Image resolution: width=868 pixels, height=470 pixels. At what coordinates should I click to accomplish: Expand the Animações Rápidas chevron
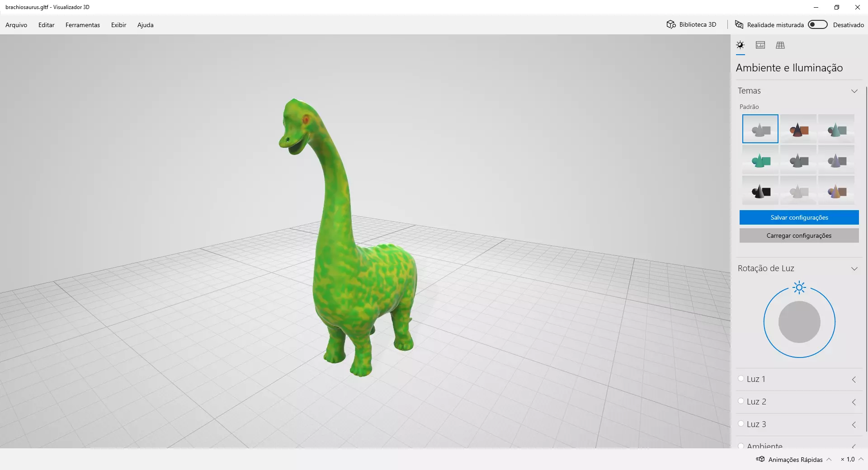[x=829, y=459]
